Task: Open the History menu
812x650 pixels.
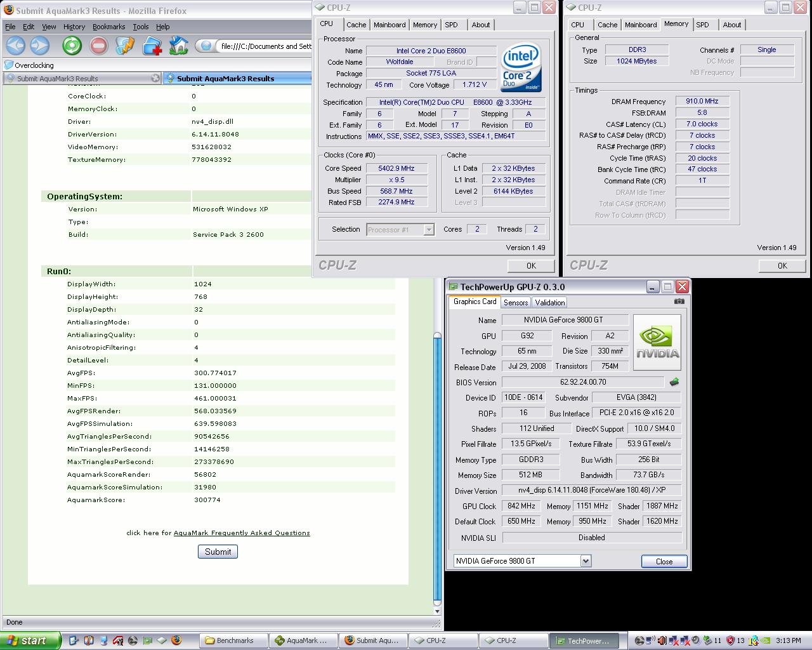Action: [x=74, y=27]
